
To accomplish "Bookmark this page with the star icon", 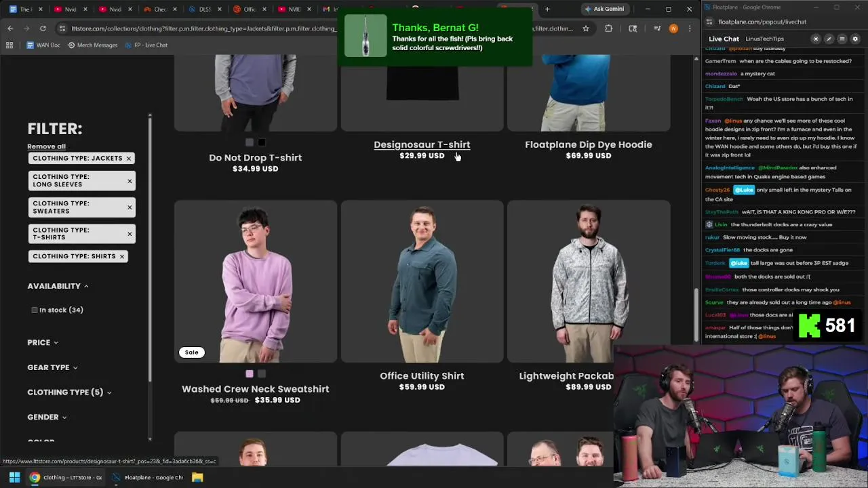I will coord(586,28).
